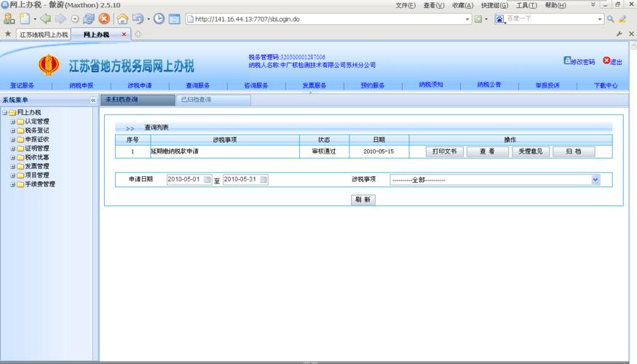Open the 工具(T) menu
This screenshot has height=364, width=637.
[x=526, y=5]
